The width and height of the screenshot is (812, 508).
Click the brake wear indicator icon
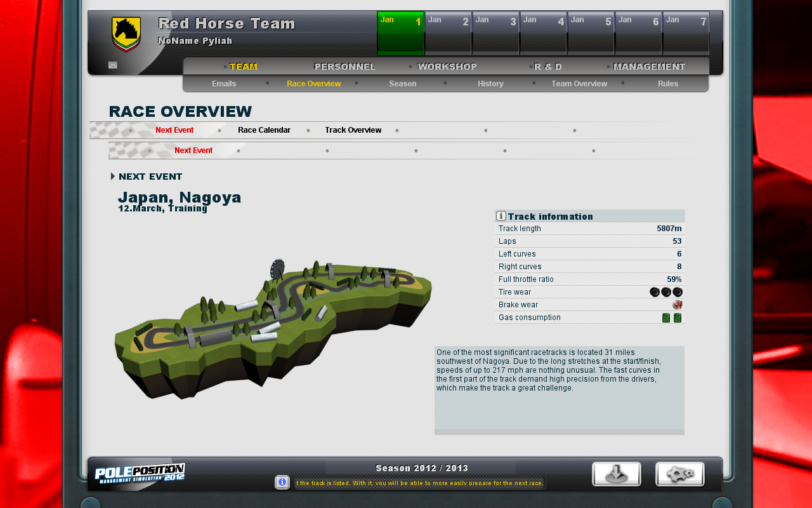[x=677, y=305]
